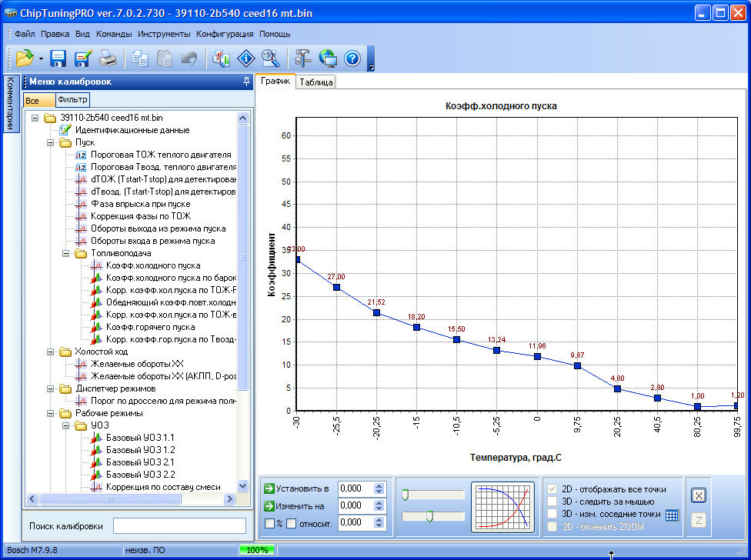Collapse the 'Холостой ход' tree folder
Image resolution: width=751 pixels, height=560 pixels.
coord(52,352)
